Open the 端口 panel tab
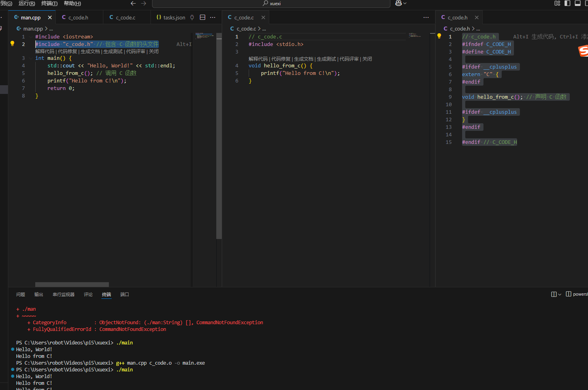The image size is (588, 390). click(125, 294)
